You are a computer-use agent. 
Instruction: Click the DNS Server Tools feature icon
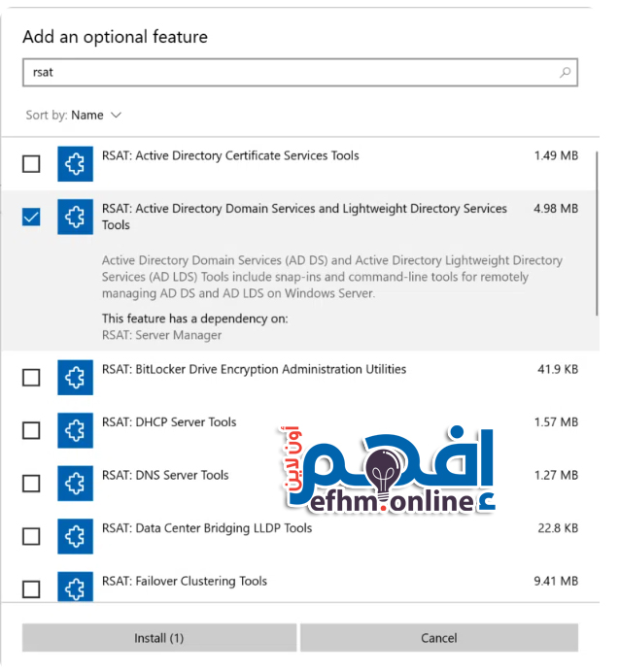click(75, 484)
